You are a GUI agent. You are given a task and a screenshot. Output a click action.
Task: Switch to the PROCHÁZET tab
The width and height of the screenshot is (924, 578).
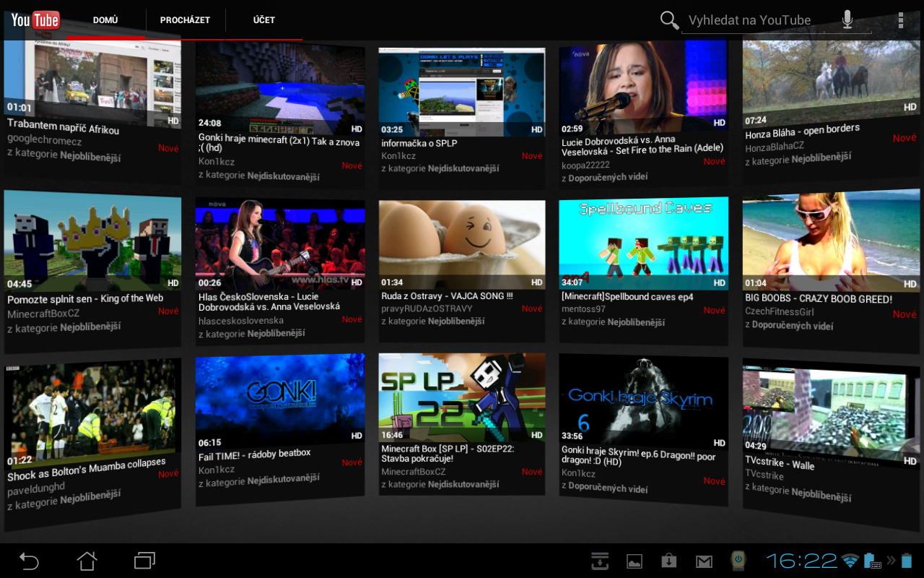(x=186, y=20)
